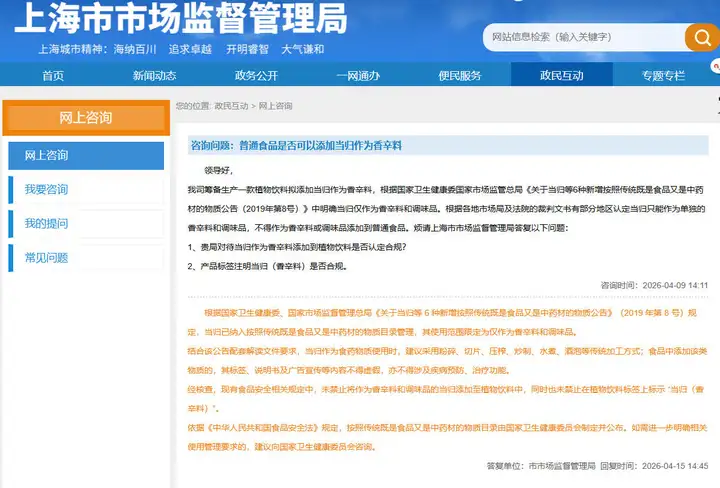
Task: Click question line 1 about 植物饮料 compliance
Action: click(297, 247)
